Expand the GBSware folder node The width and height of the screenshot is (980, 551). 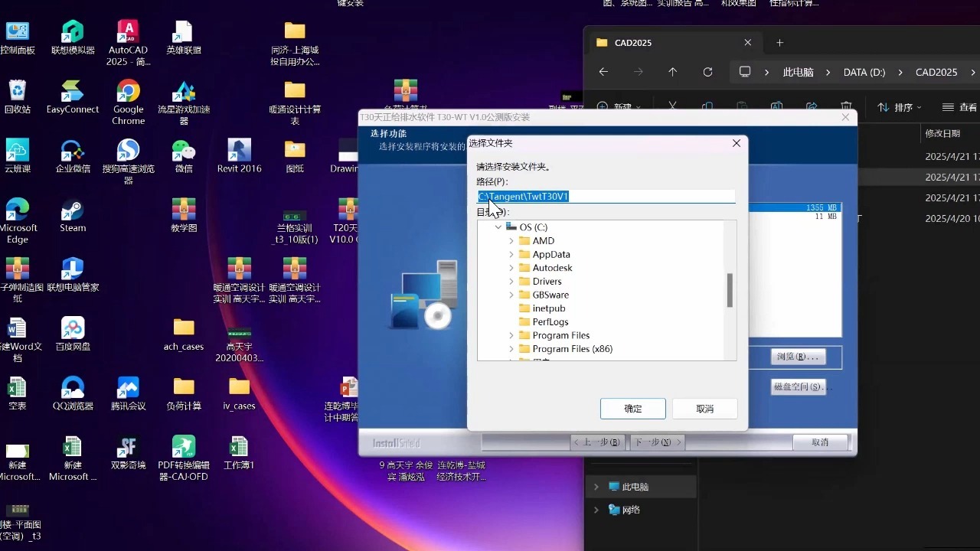point(511,295)
